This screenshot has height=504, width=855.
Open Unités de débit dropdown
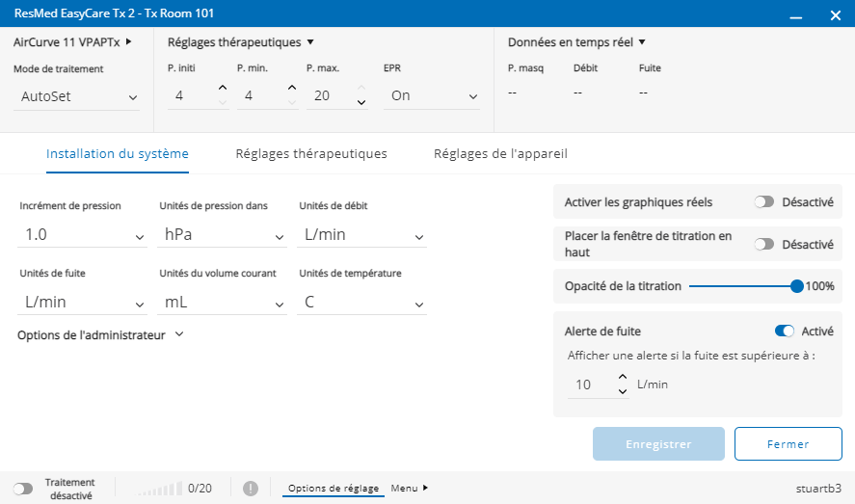tap(361, 235)
